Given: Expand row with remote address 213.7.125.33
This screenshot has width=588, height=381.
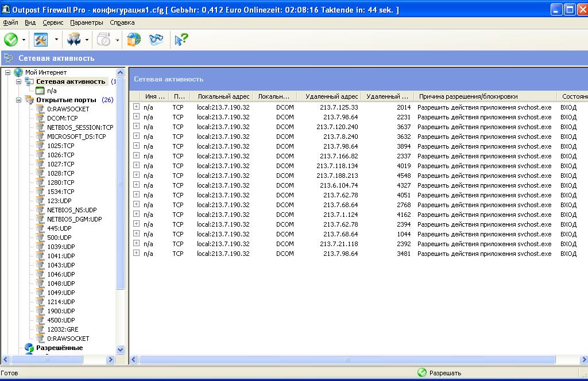Looking at the screenshot, I should [136, 107].
